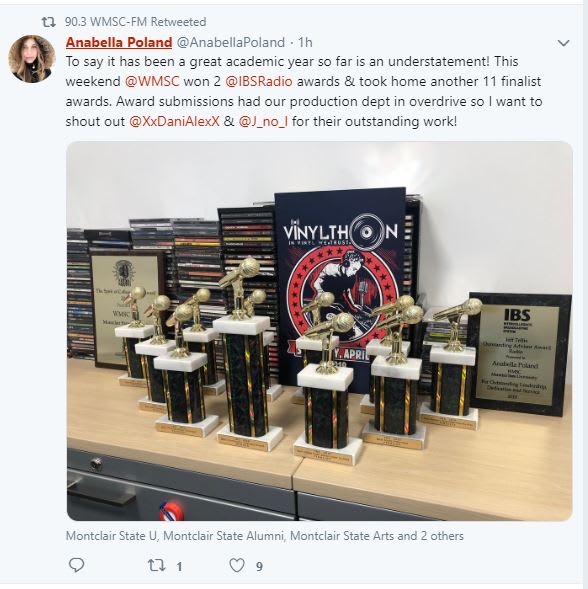
Task: Open the Montclair State Alumni tag
Action: [x=223, y=536]
